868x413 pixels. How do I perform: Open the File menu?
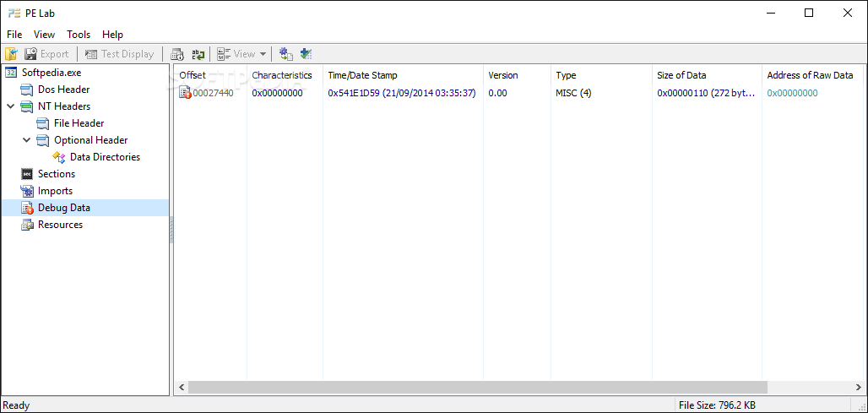(x=14, y=35)
